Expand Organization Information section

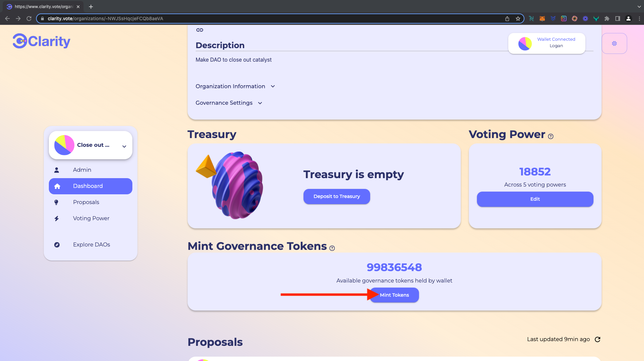pos(235,86)
